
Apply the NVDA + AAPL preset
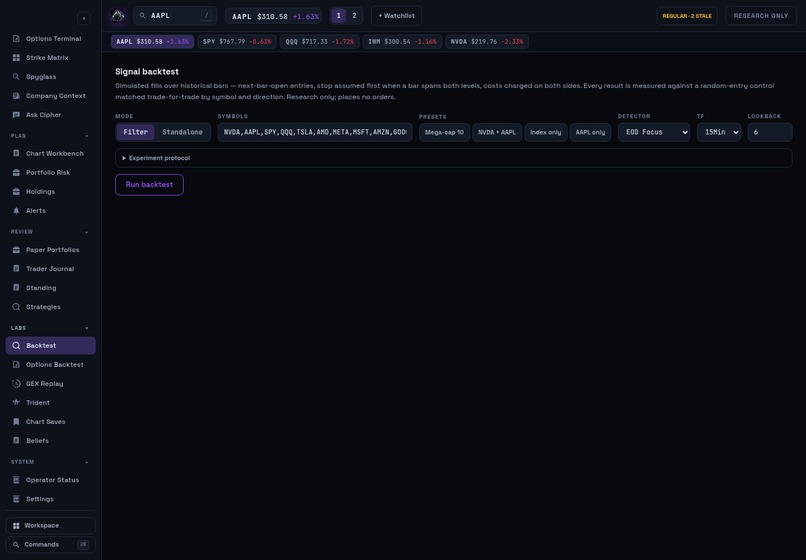(497, 132)
